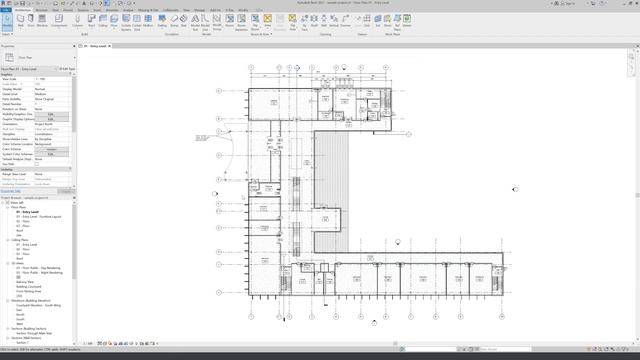Select the Roof tool
The height and width of the screenshot is (360, 640).
pos(91,21)
